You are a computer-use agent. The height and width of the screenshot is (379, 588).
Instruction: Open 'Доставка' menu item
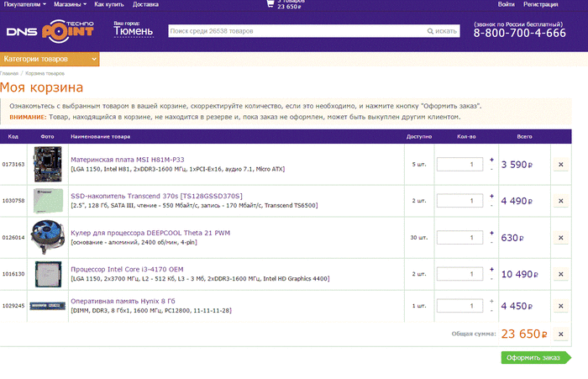(x=145, y=4)
